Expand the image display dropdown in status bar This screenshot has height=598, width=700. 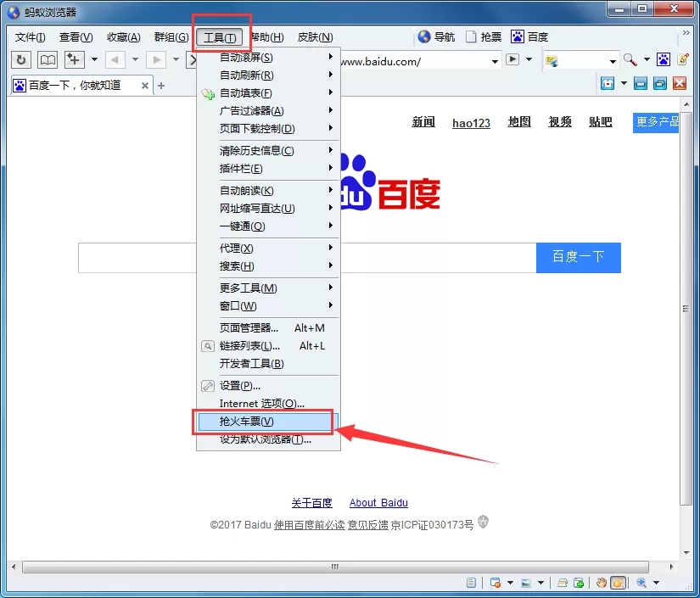(x=540, y=583)
